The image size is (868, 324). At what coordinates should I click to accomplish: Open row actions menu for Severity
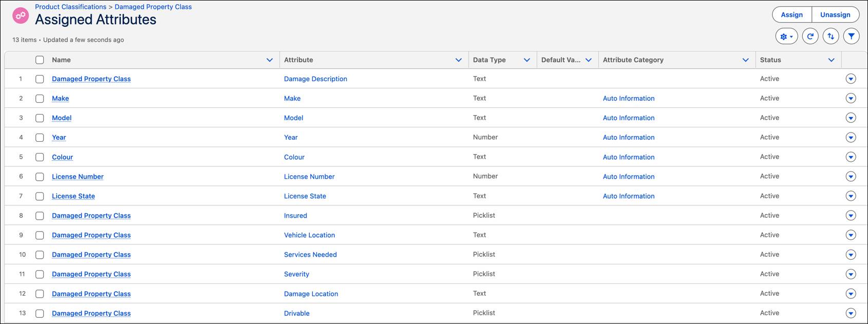pos(851,274)
